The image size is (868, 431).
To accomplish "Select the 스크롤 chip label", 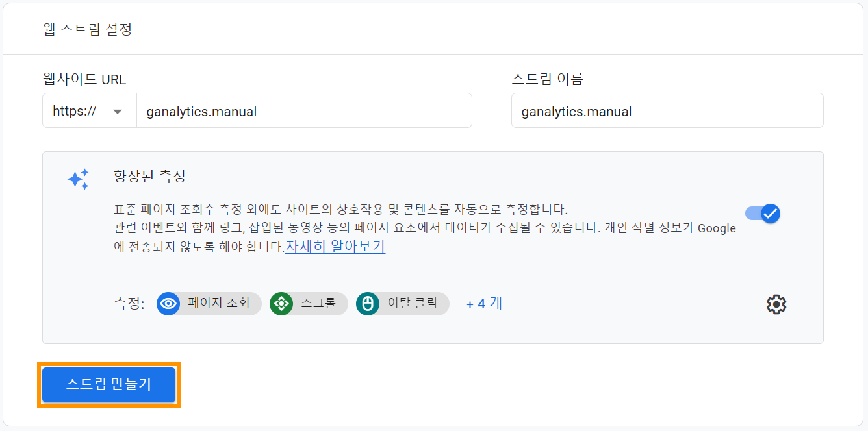I will point(318,303).
